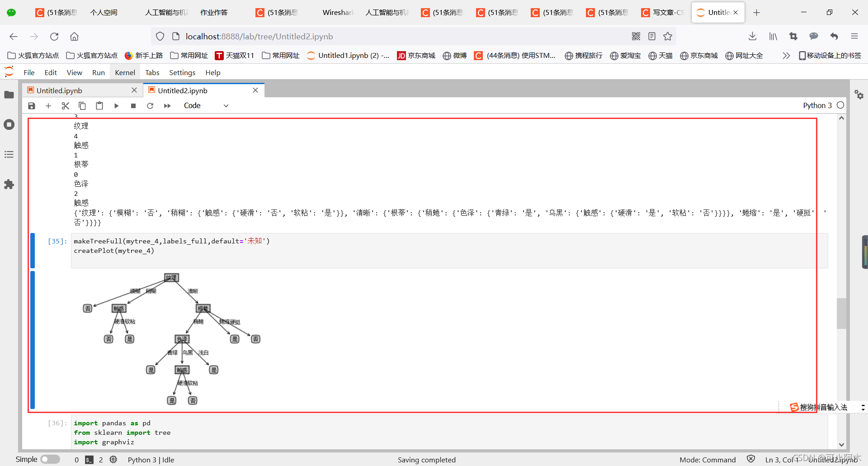The width and height of the screenshot is (868, 466).
Task: Open 携程旅行 bookmark
Action: (584, 56)
